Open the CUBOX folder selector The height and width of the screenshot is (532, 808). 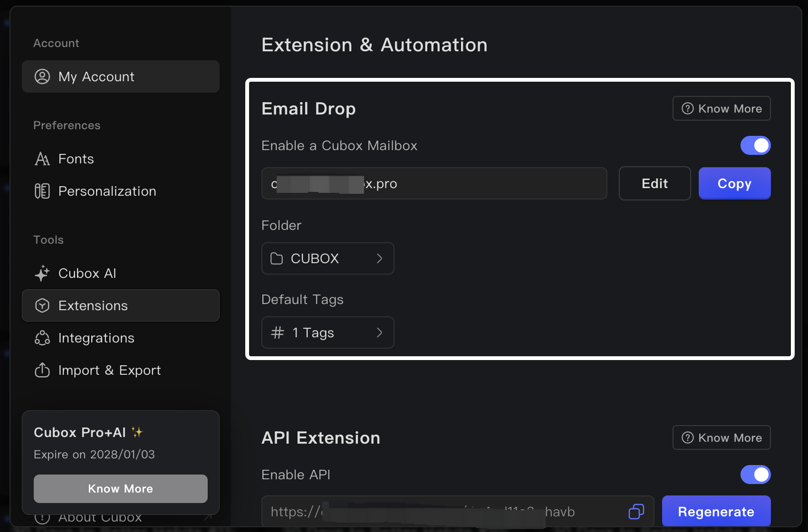tap(327, 258)
